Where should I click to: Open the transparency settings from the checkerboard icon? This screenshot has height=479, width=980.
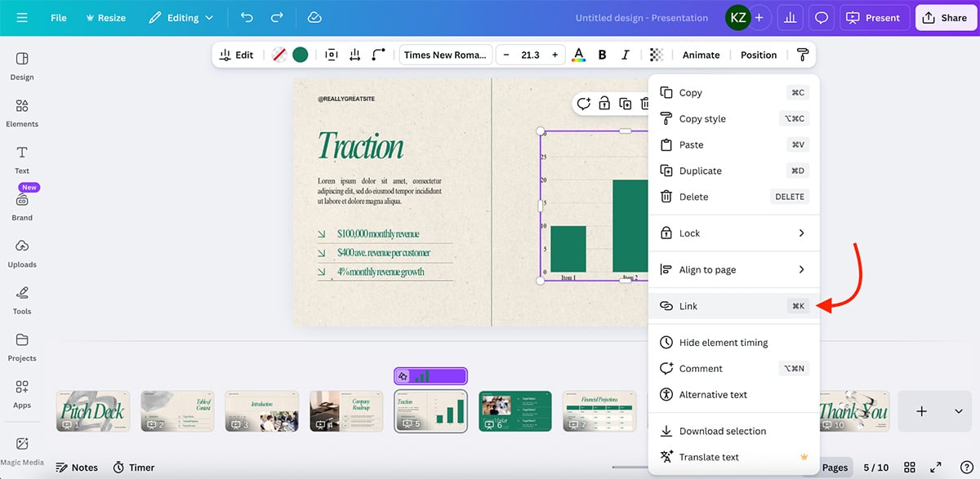coord(657,54)
